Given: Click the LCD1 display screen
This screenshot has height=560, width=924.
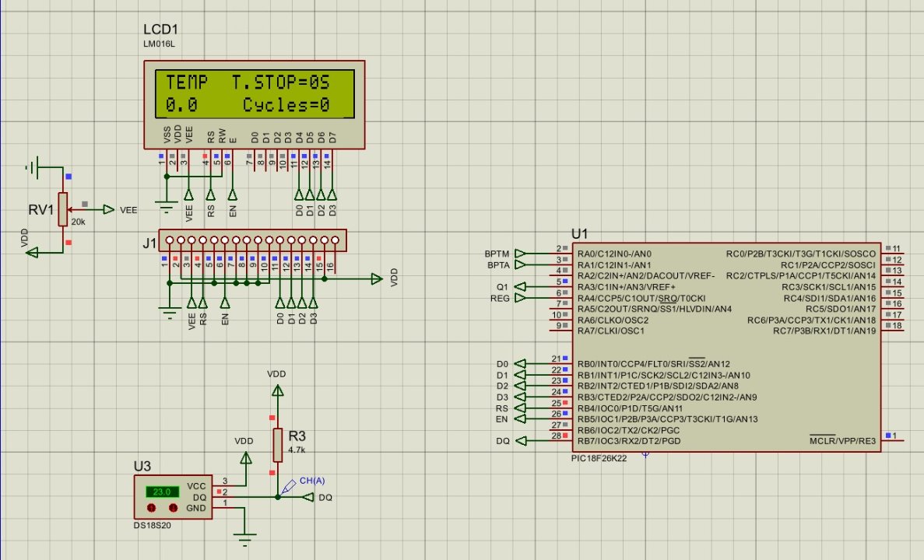Looking at the screenshot, I should (255, 93).
